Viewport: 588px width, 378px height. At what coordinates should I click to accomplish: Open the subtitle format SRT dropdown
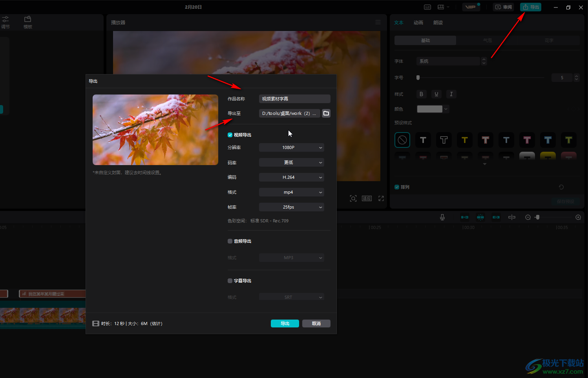click(292, 297)
